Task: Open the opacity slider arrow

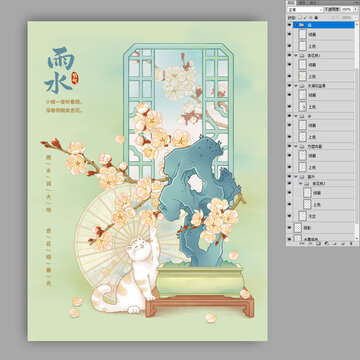Action: pyautogui.click(x=355, y=9)
